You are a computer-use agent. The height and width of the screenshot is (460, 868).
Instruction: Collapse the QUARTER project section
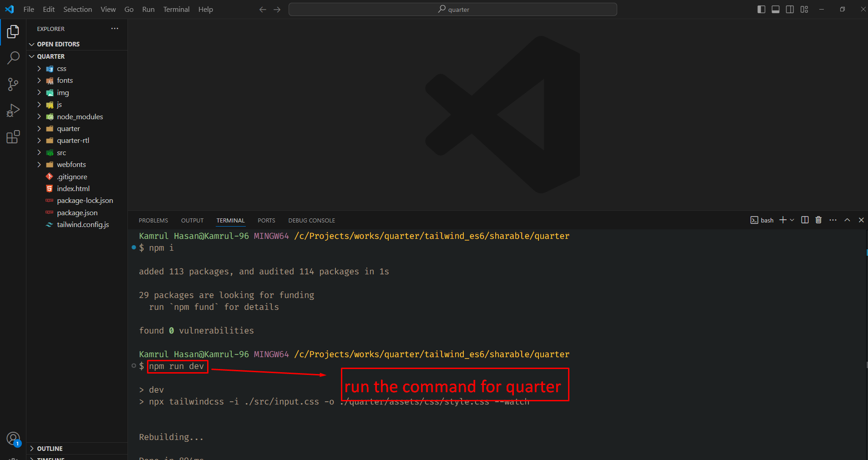click(x=51, y=56)
